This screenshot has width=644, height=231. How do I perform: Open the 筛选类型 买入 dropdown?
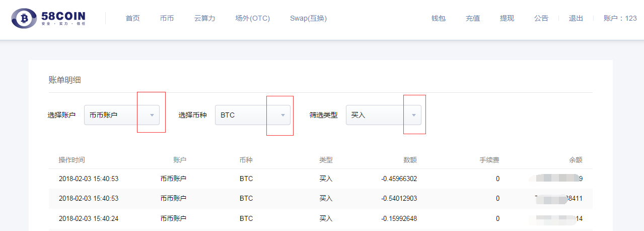click(x=413, y=115)
